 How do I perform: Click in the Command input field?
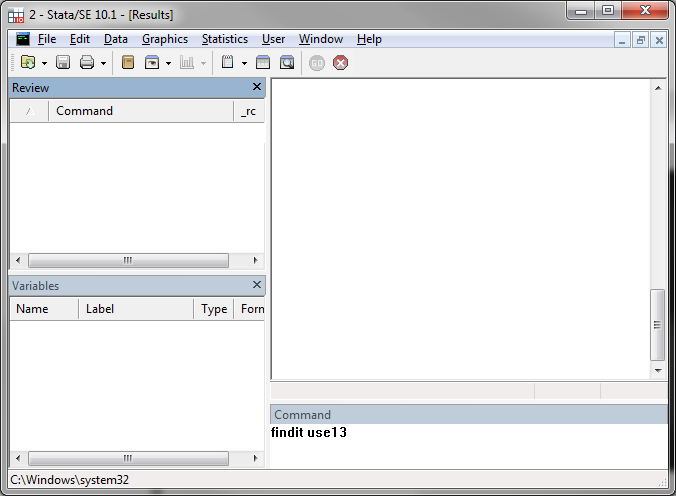pos(469,446)
